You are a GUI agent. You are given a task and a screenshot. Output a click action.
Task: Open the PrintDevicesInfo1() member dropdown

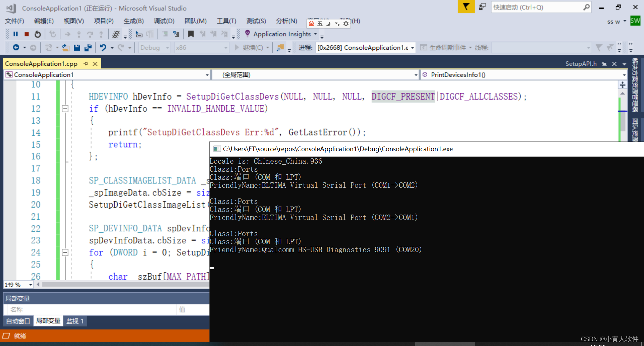pos(624,75)
